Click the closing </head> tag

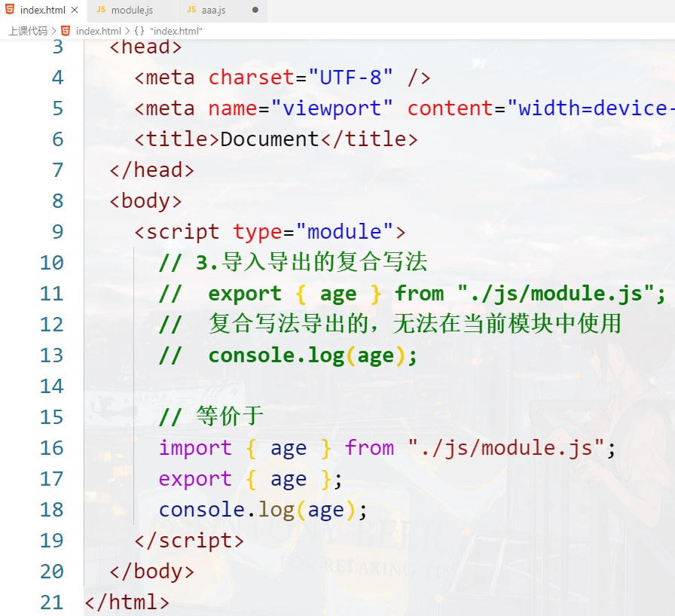click(152, 170)
